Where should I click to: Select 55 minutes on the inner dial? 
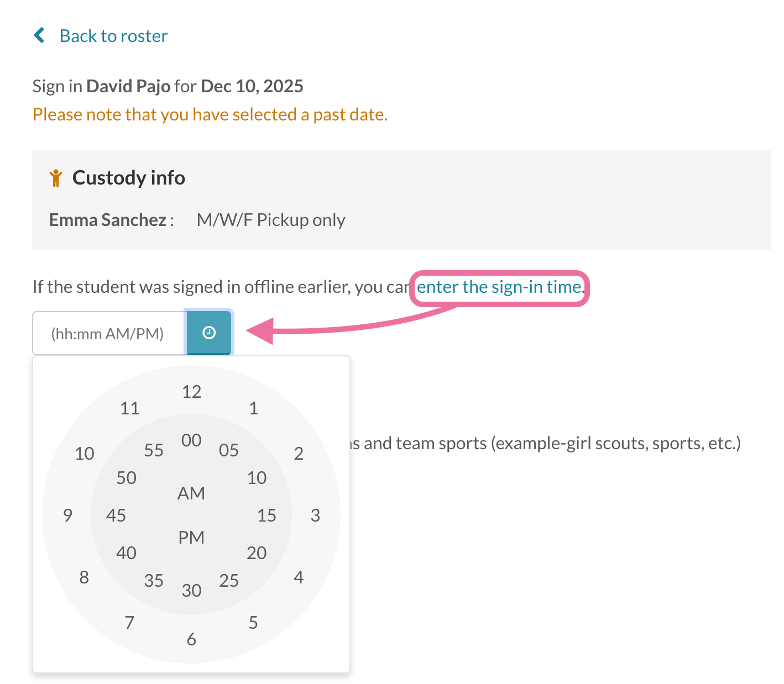(154, 450)
